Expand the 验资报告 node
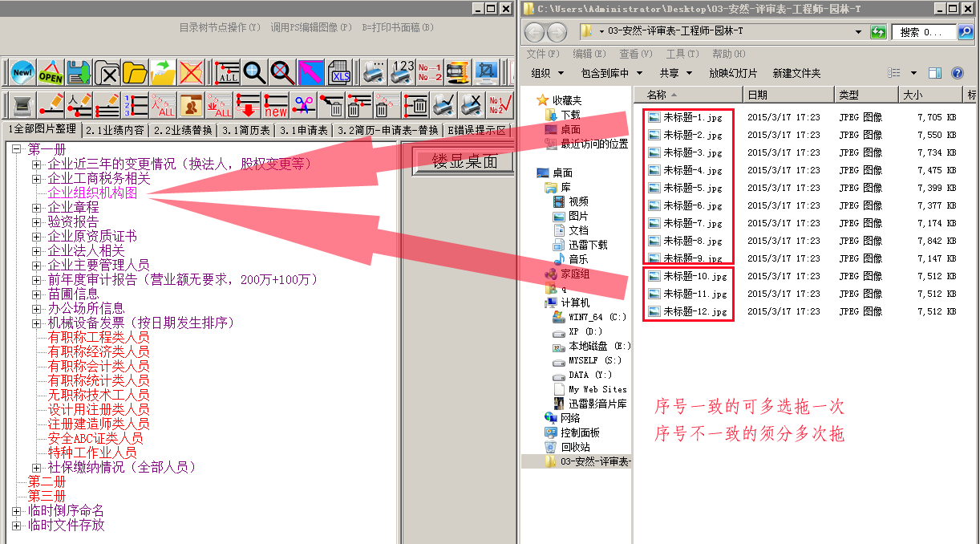 tap(37, 221)
